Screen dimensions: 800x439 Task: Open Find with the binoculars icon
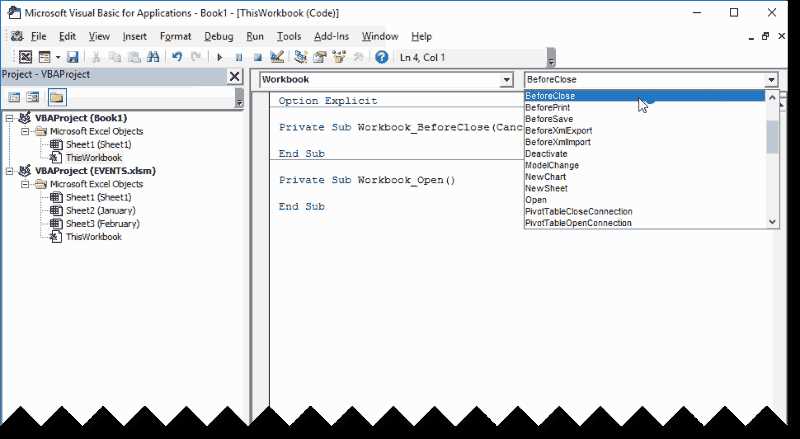pos(153,57)
